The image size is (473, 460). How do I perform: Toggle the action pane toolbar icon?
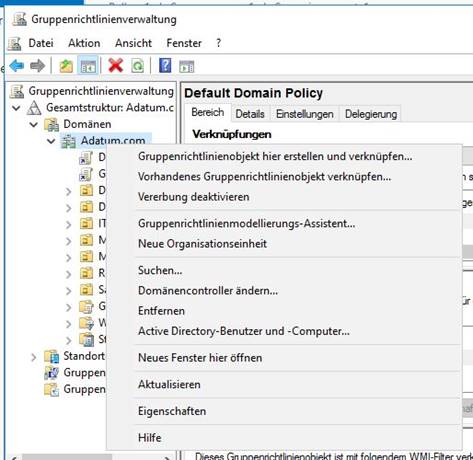(x=187, y=66)
